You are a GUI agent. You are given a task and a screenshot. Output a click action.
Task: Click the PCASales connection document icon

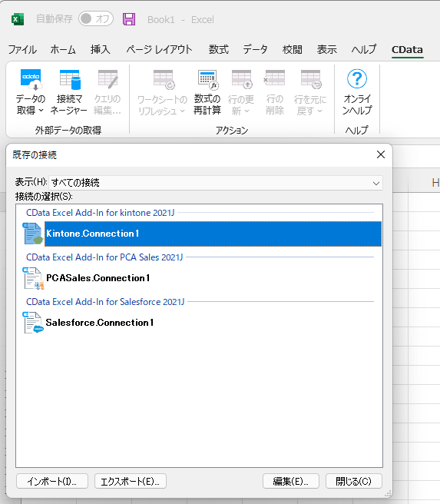[x=33, y=278]
